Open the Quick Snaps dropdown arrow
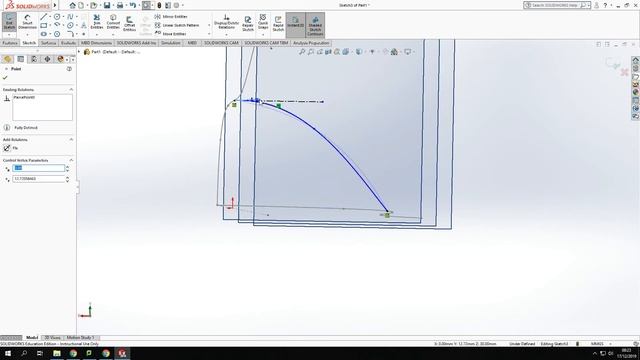The height and width of the screenshot is (360, 640). [263, 34]
